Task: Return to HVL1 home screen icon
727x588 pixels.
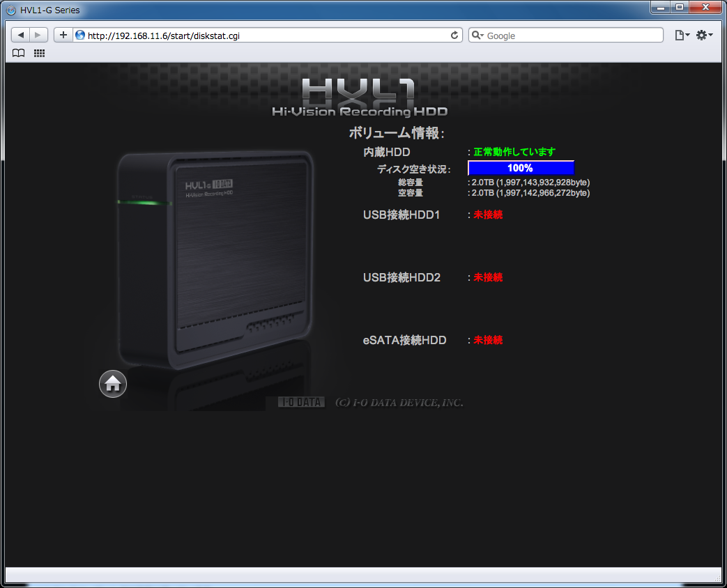Action: click(113, 384)
